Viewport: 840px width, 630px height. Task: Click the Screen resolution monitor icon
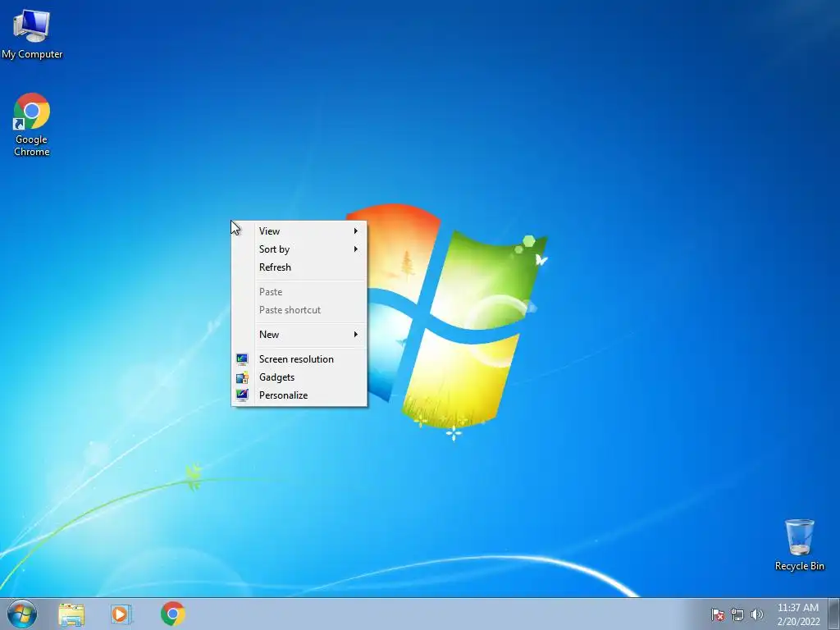pos(242,359)
